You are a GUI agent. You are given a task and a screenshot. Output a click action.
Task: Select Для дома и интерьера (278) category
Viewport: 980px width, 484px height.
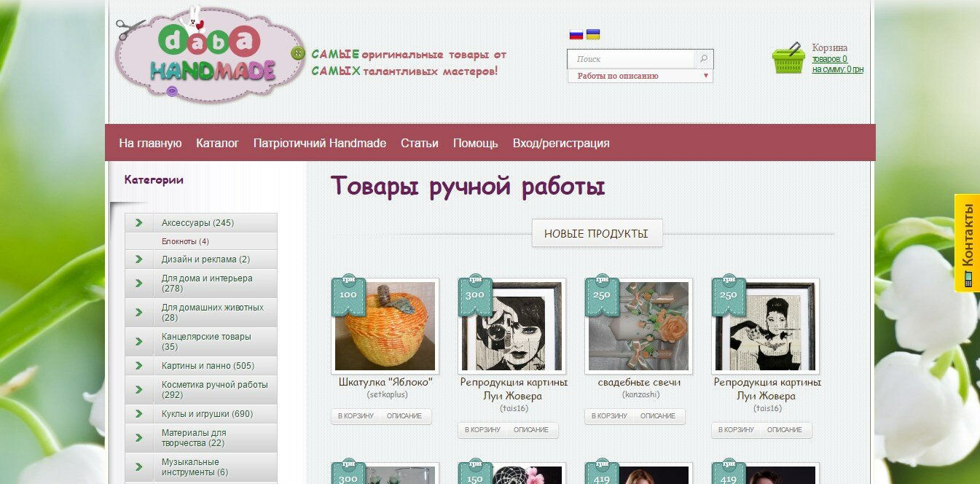coord(207,284)
